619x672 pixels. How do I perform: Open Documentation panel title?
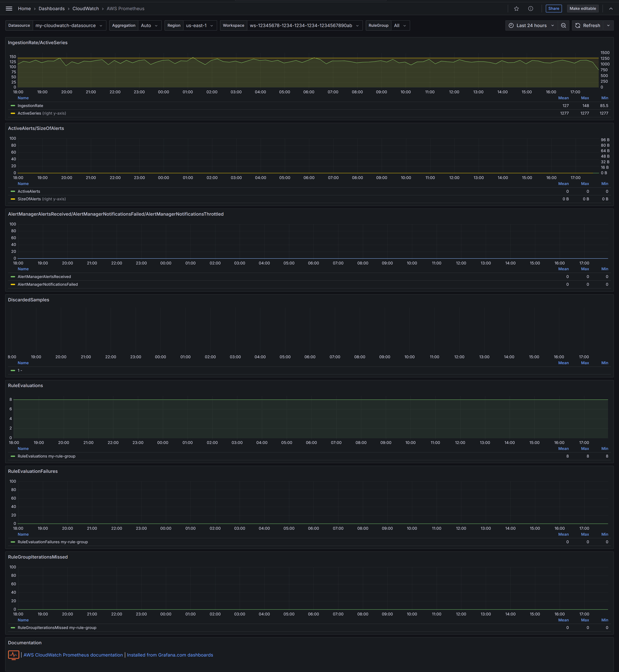(25, 643)
